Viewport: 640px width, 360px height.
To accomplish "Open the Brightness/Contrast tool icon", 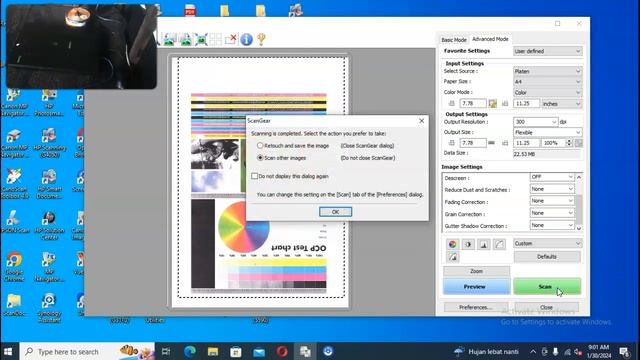I will click(468, 244).
